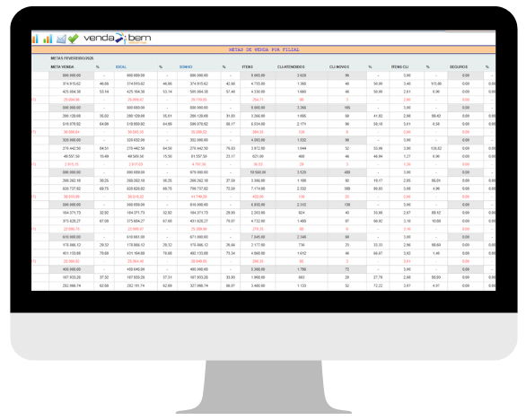The height and width of the screenshot is (420, 526).
Task: Select the META VENDA column header
Action: point(63,66)
